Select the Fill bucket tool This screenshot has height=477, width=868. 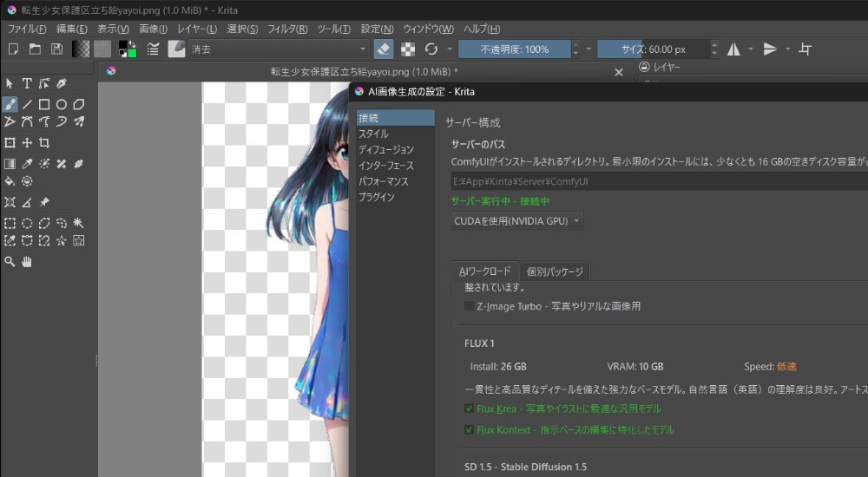tap(10, 181)
